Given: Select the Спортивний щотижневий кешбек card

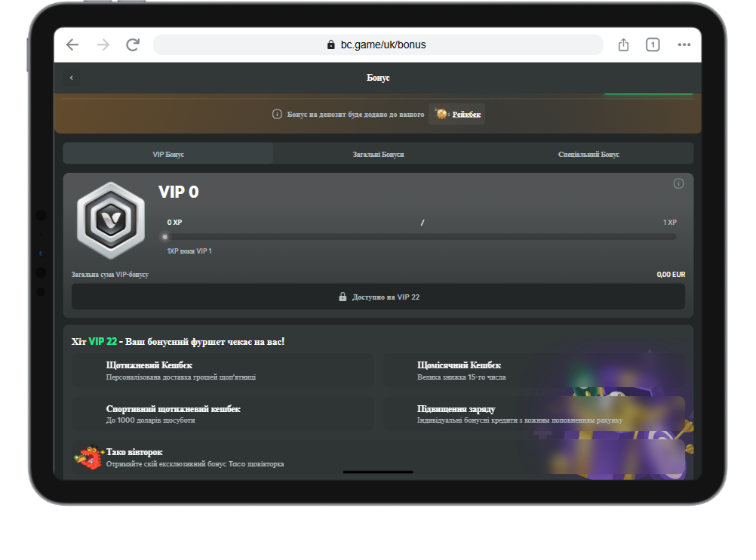Looking at the screenshot, I should tap(223, 414).
